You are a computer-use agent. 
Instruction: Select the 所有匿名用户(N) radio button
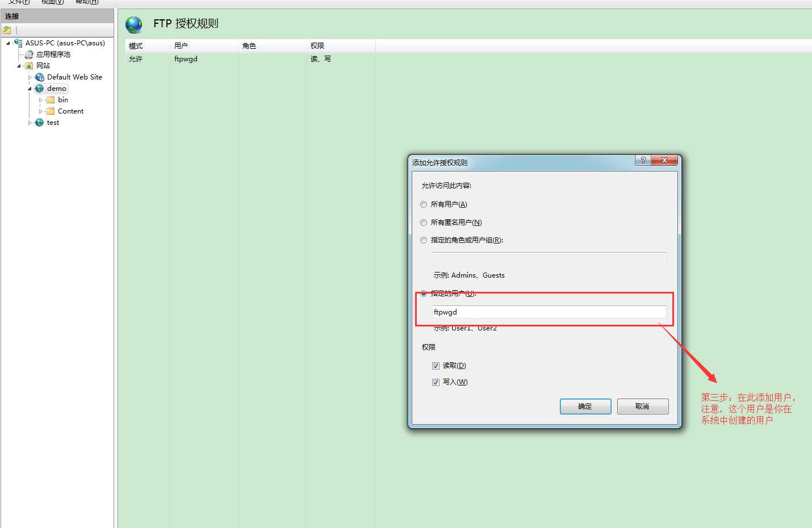pyautogui.click(x=424, y=223)
